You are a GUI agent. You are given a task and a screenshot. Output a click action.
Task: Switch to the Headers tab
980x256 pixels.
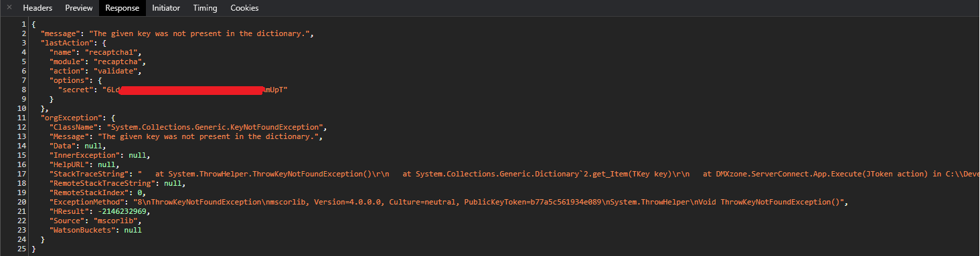coord(37,8)
